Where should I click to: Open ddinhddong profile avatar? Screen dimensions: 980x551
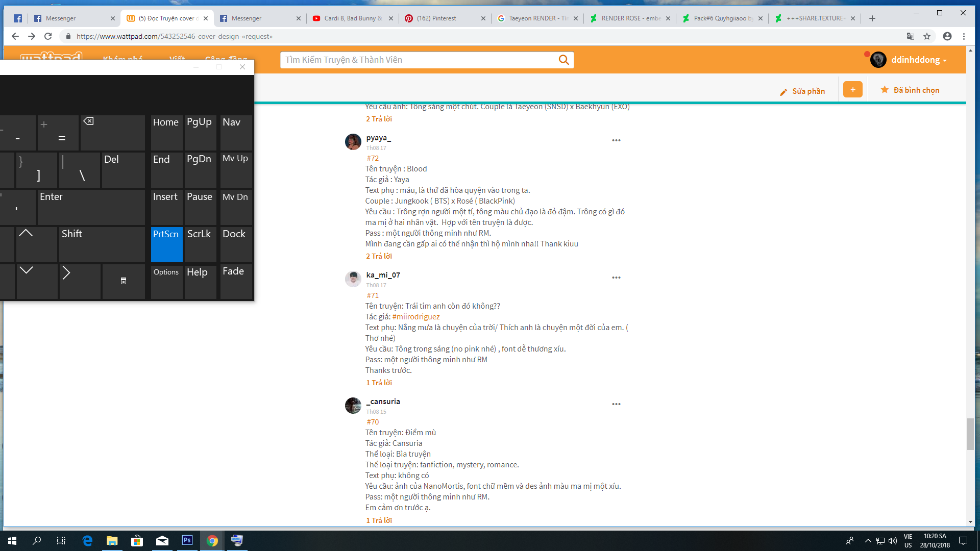878,60
